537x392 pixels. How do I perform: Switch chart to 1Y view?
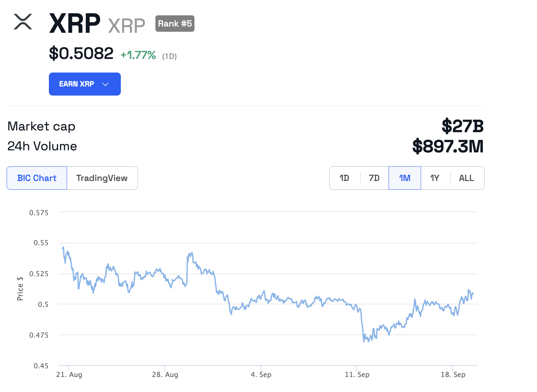(435, 178)
